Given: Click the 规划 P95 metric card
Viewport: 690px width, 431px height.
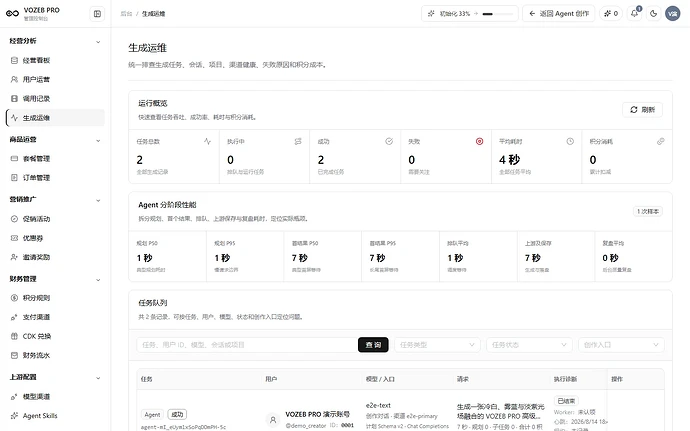Looking at the screenshot, I should pyautogui.click(x=245, y=256).
